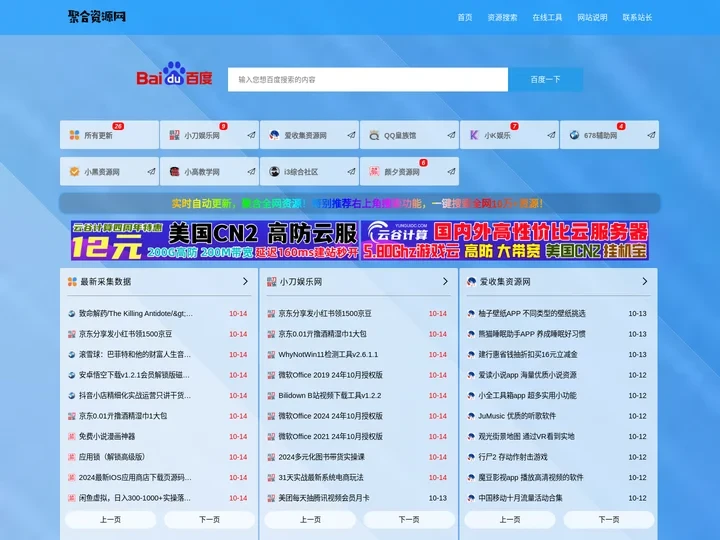Open 资源搜索 in top navigation
This screenshot has width=720, height=540.
click(502, 17)
